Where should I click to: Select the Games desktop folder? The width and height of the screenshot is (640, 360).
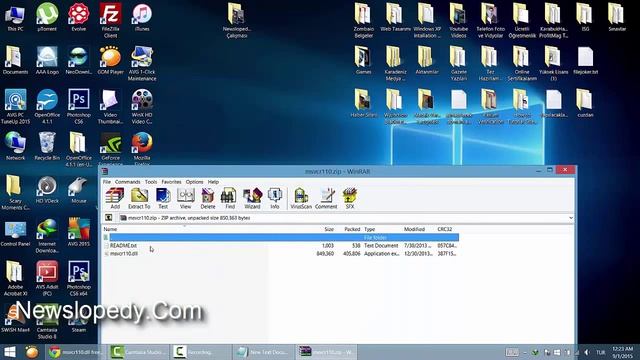pos(363,60)
